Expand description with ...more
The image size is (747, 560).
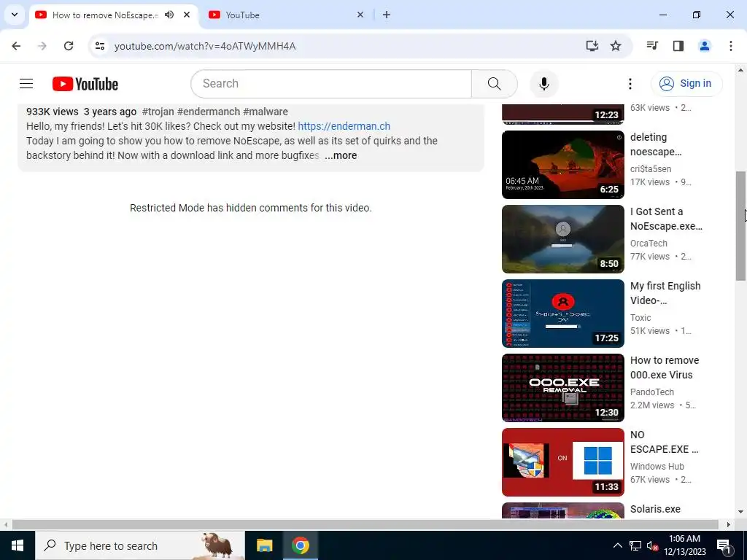[x=341, y=155]
